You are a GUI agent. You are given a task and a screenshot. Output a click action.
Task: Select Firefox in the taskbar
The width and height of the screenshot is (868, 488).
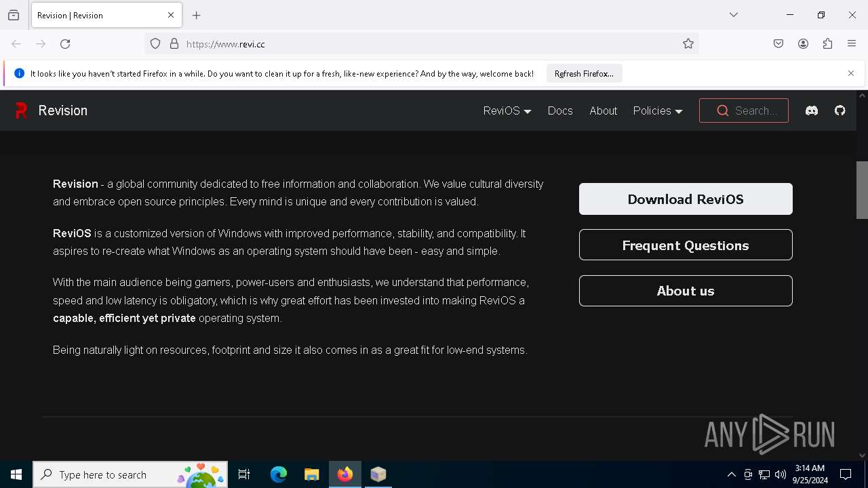point(344,474)
